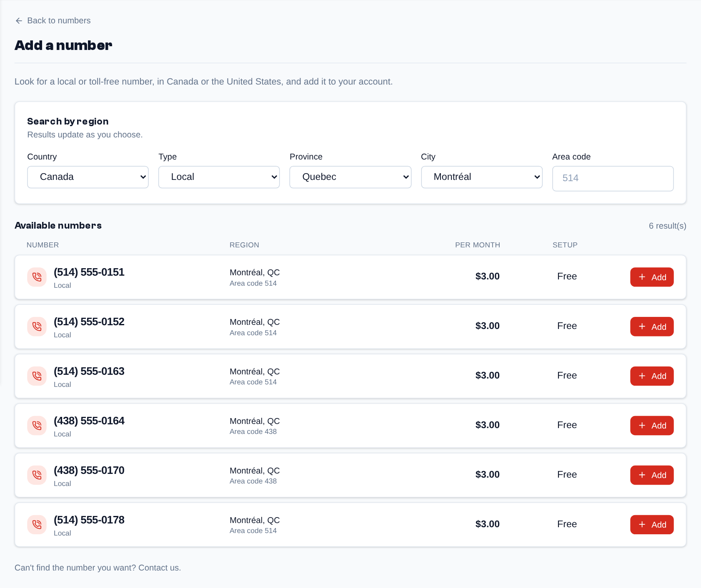Click the phone icon for (438) 555-0164
701x588 pixels.
pos(37,426)
